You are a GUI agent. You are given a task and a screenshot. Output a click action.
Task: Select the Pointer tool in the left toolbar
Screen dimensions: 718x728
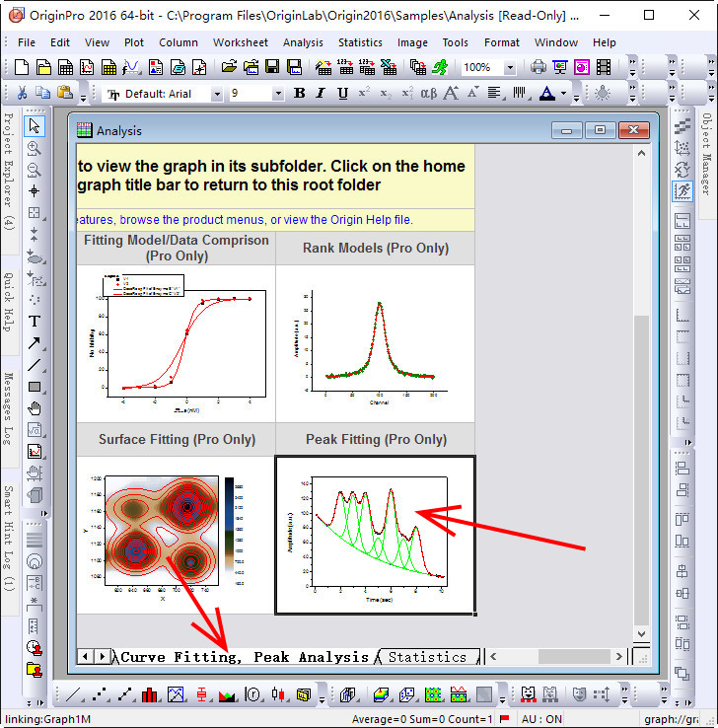(35, 126)
